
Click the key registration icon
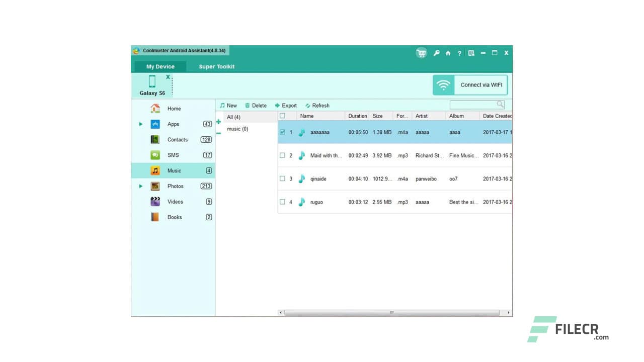pyautogui.click(x=436, y=53)
